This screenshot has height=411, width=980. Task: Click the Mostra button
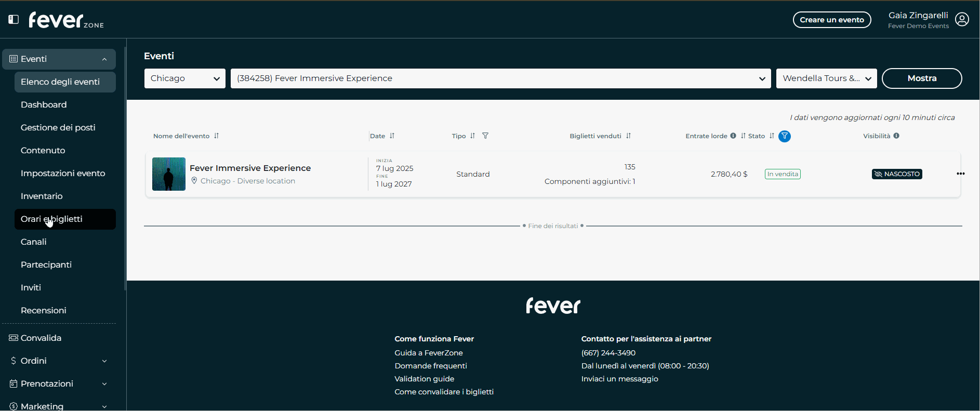click(x=922, y=78)
